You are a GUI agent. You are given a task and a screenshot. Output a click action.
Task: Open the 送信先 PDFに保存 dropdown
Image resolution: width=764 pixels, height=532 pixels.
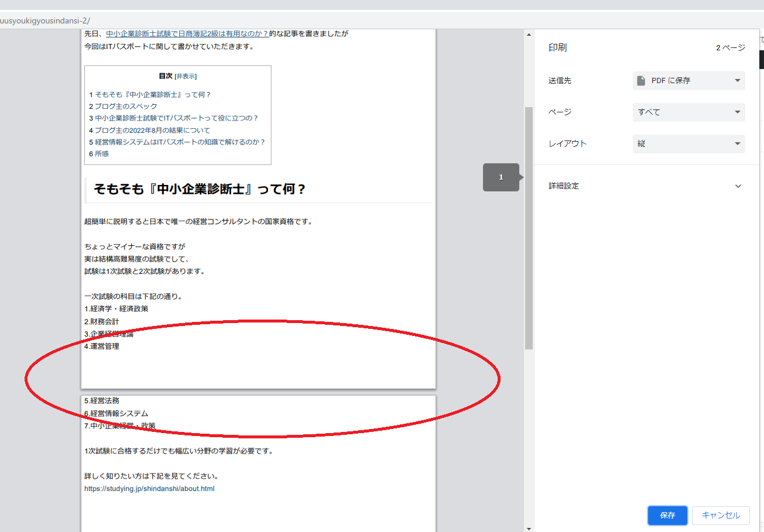click(689, 81)
